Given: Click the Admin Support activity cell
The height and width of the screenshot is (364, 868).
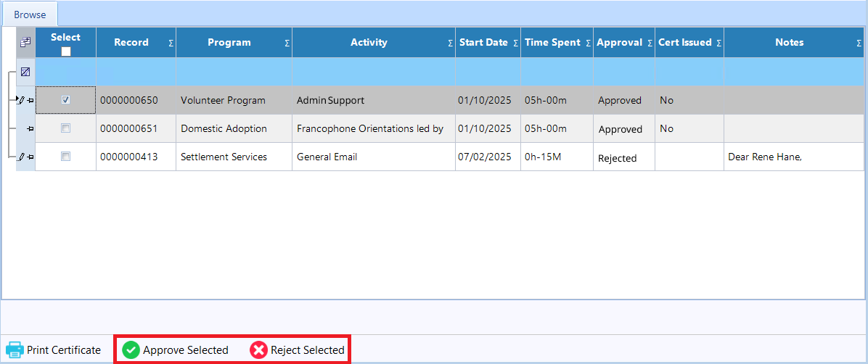Looking at the screenshot, I should coord(374,101).
